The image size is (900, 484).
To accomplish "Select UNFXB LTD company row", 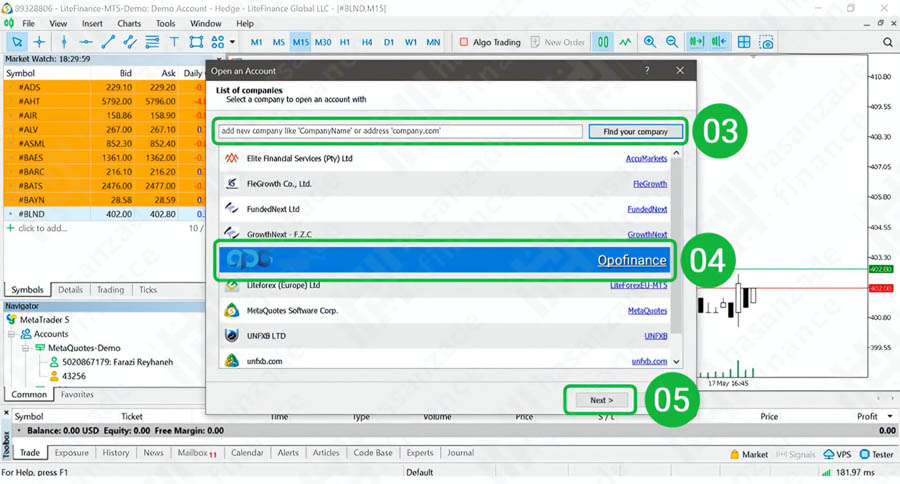I will [x=444, y=336].
